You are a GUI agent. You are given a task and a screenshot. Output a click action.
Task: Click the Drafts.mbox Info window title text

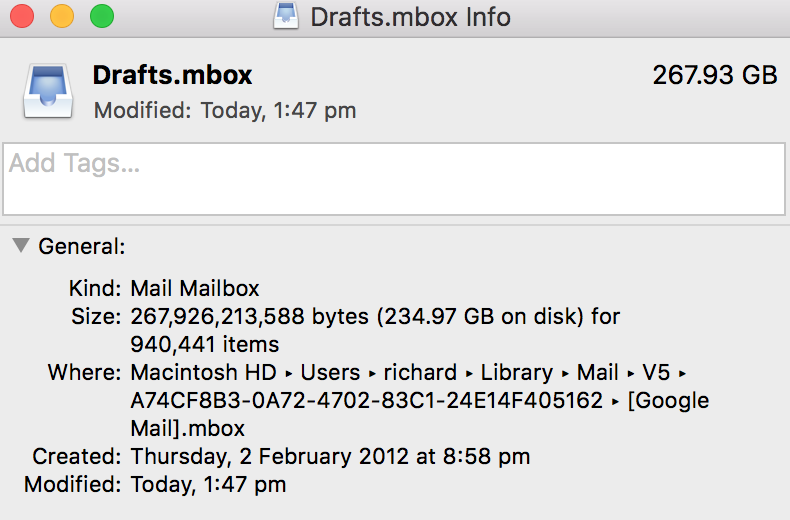pos(410,17)
